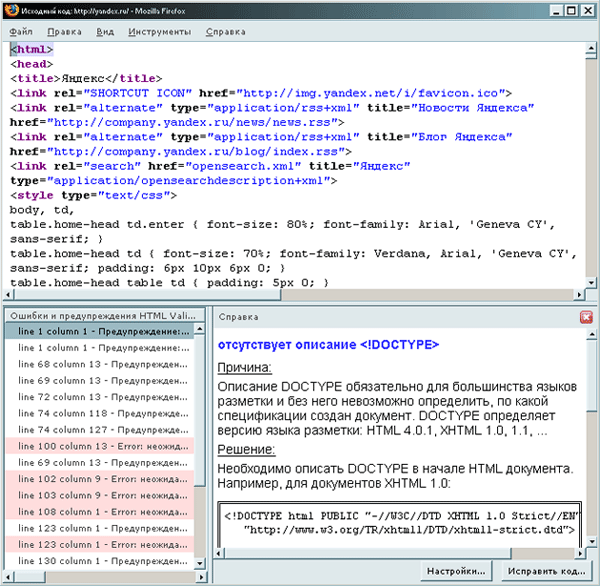Select the line 74 column 127 warning

coord(100,430)
